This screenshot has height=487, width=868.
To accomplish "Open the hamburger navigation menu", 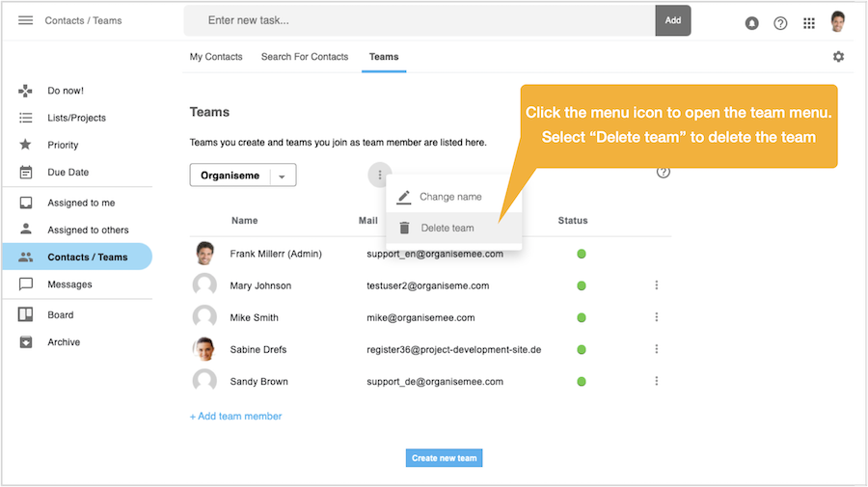I will (x=25, y=20).
